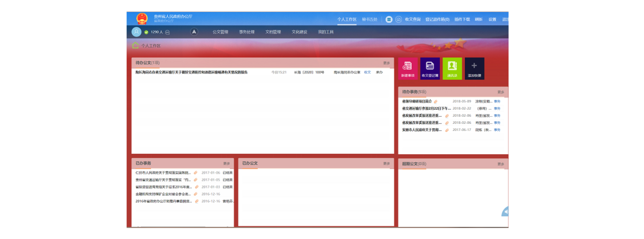This screenshot has height=239, width=644.
Task: Open the 通讯录 contacts tile
Action: pyautogui.click(x=452, y=69)
